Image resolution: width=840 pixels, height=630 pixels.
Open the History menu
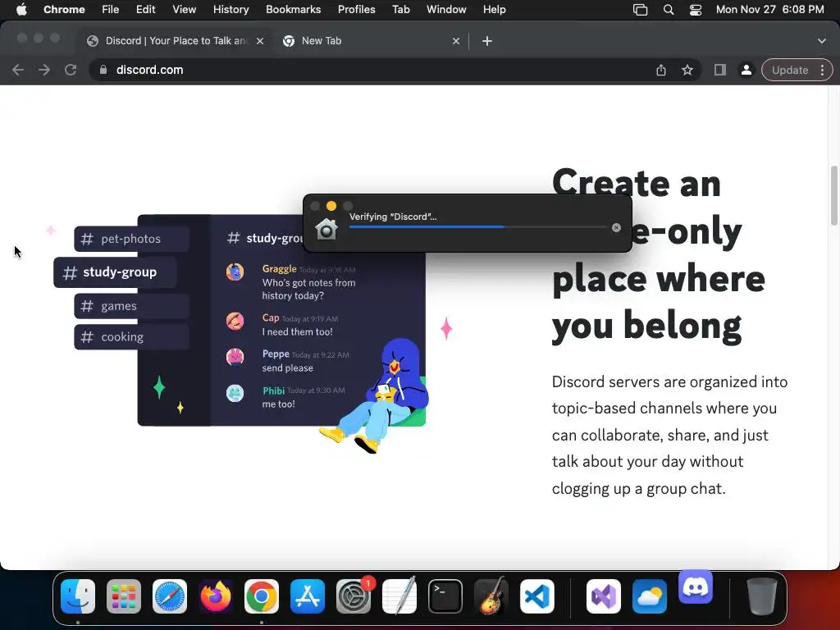(x=231, y=10)
